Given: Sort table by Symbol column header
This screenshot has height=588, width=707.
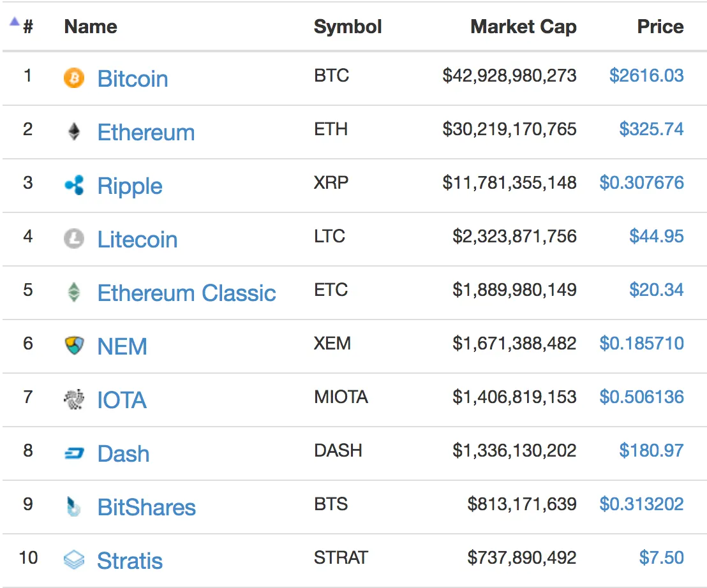Looking at the screenshot, I should (348, 27).
